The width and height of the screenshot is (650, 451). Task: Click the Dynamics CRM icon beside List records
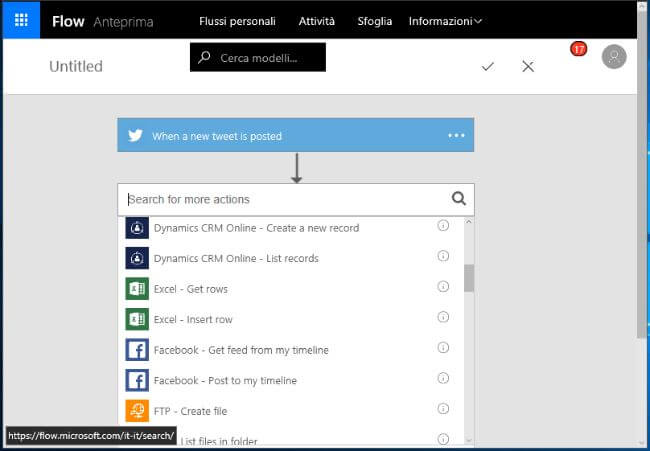click(x=137, y=258)
